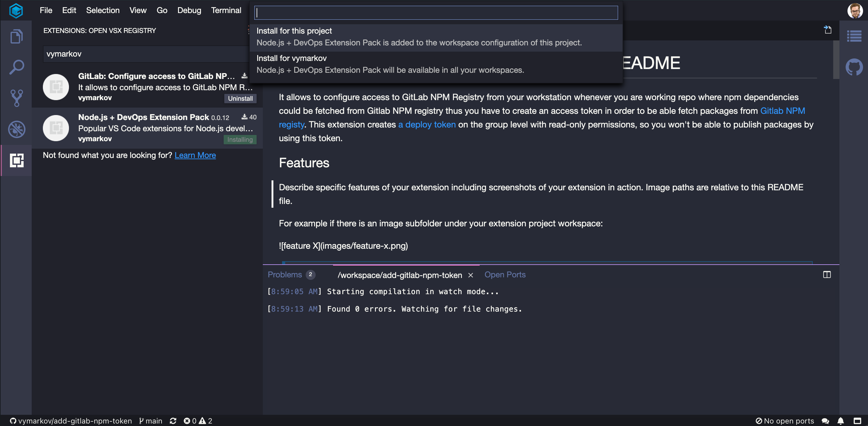The width and height of the screenshot is (868, 426).
Task: Open the Terminal menu
Action: pos(226,10)
